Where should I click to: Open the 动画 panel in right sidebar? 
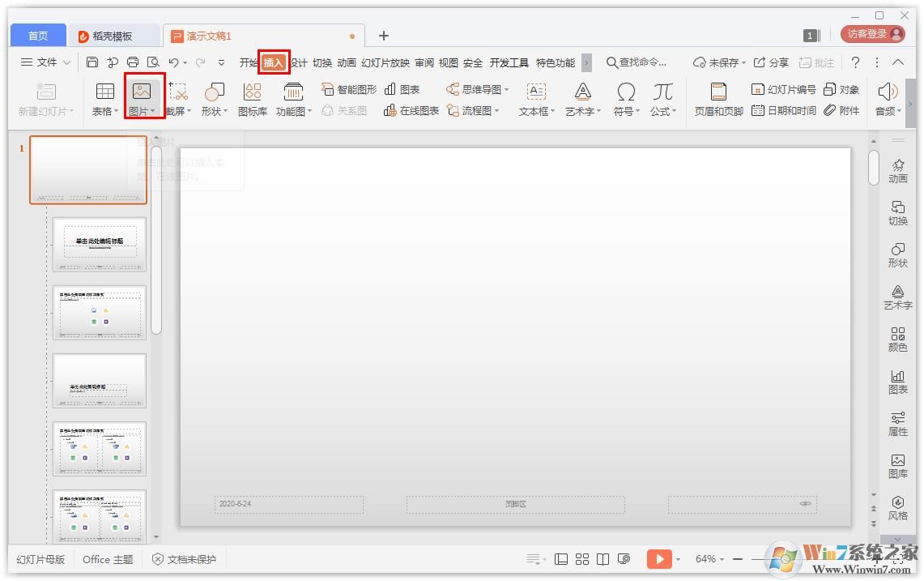point(897,169)
